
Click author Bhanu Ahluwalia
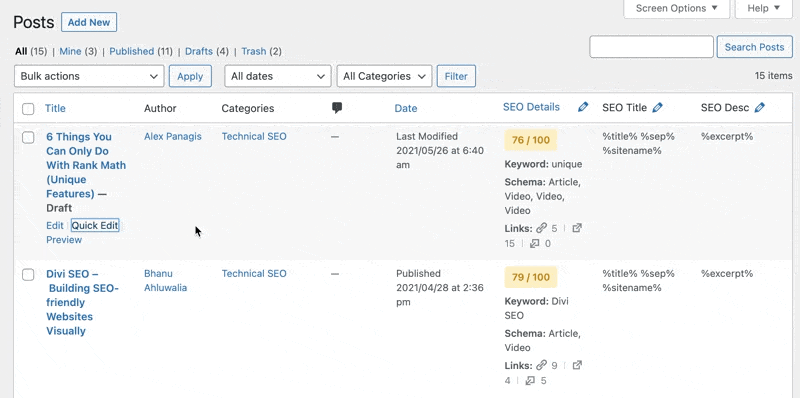(x=165, y=281)
